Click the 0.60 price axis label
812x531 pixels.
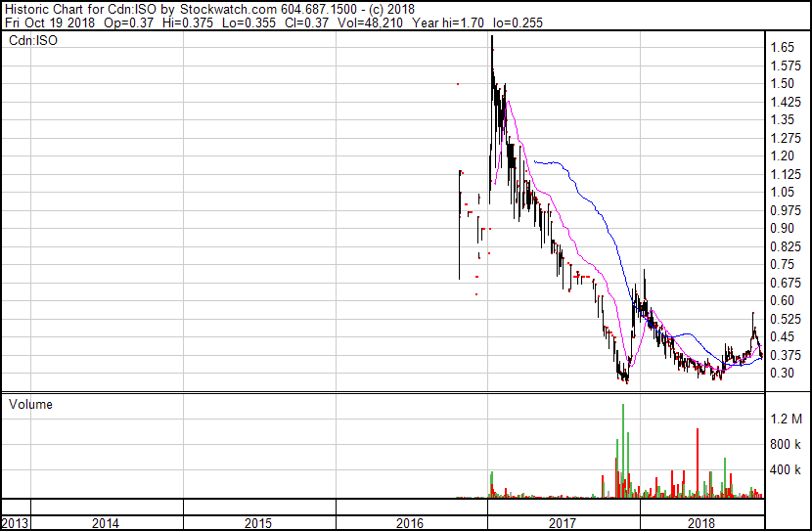[x=781, y=300]
